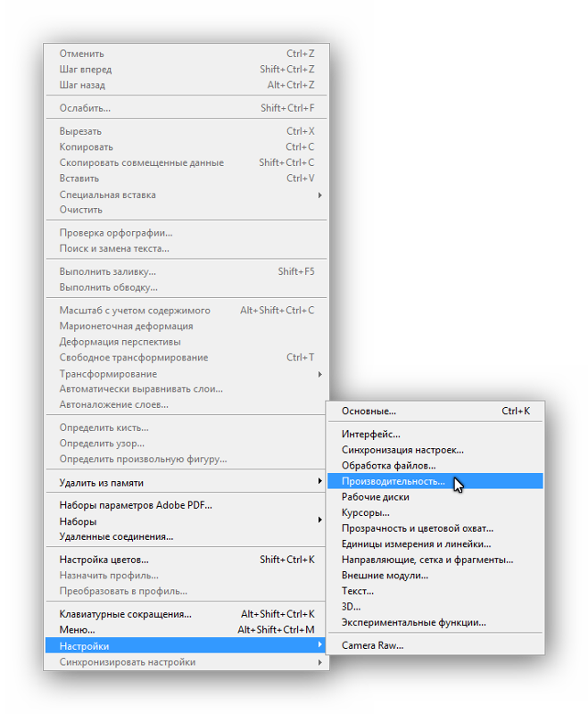588x714 pixels.
Task: Choose the Меню... customization entry
Action: coord(186,630)
